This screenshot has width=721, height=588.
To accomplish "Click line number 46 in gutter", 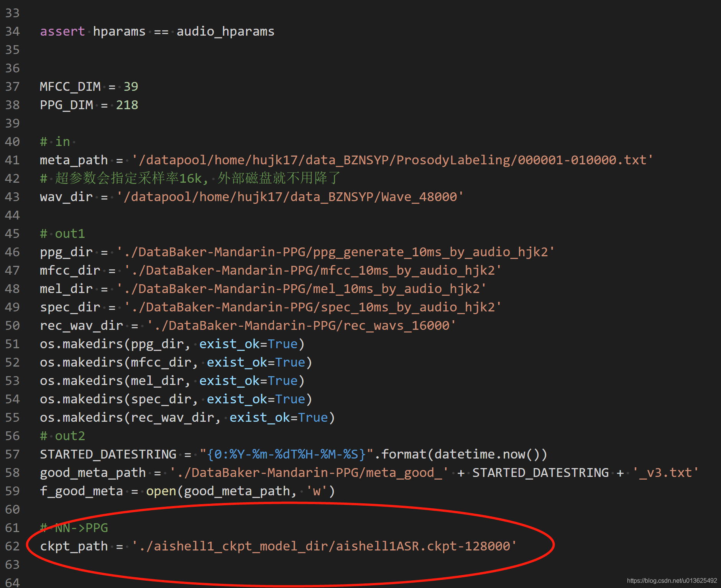I will click(x=12, y=252).
